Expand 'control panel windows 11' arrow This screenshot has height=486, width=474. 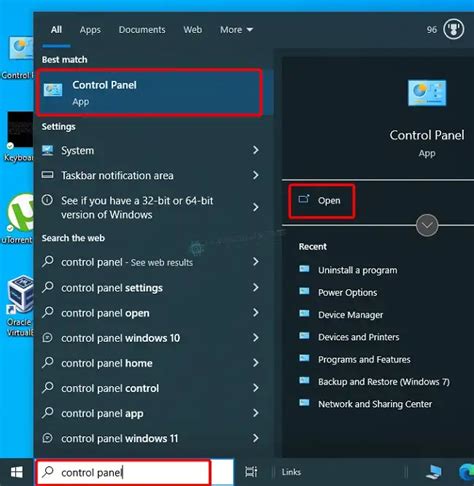tap(256, 438)
